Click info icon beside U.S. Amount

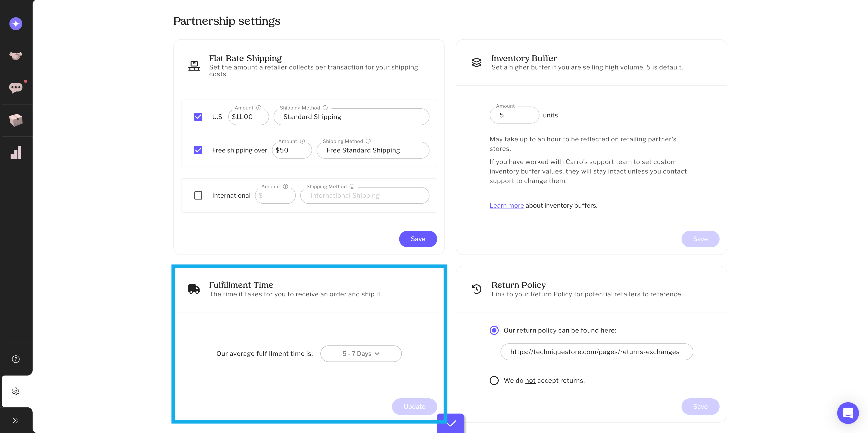tap(259, 108)
